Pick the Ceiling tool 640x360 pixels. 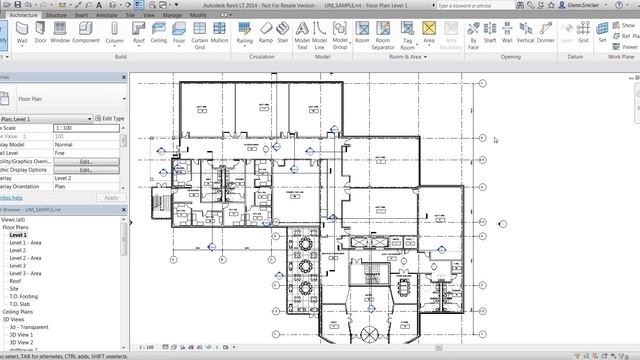point(158,33)
